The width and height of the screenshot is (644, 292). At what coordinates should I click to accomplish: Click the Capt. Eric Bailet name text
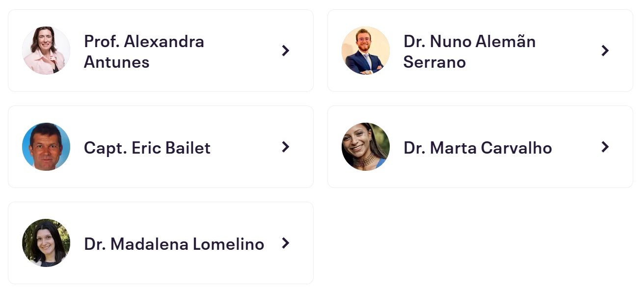147,148
